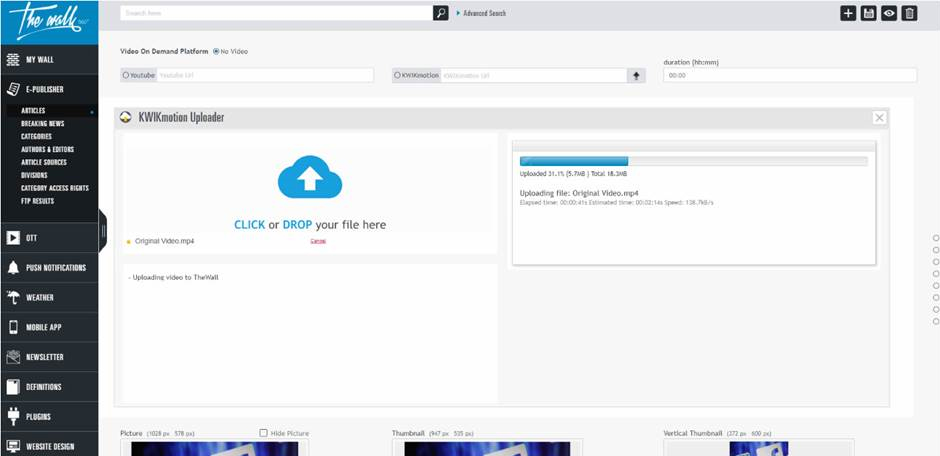
Task: Open My Wall section
Action: (49, 59)
